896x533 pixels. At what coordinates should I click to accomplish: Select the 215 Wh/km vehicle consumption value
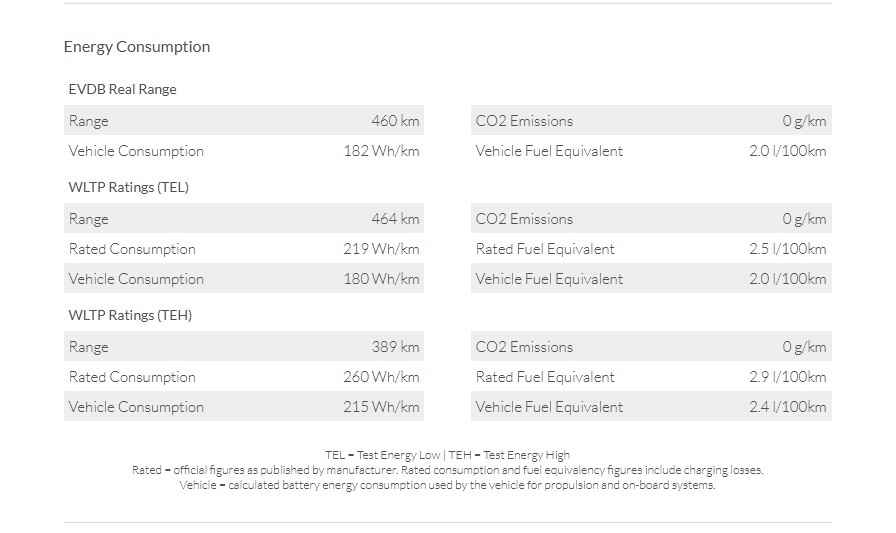tap(381, 407)
